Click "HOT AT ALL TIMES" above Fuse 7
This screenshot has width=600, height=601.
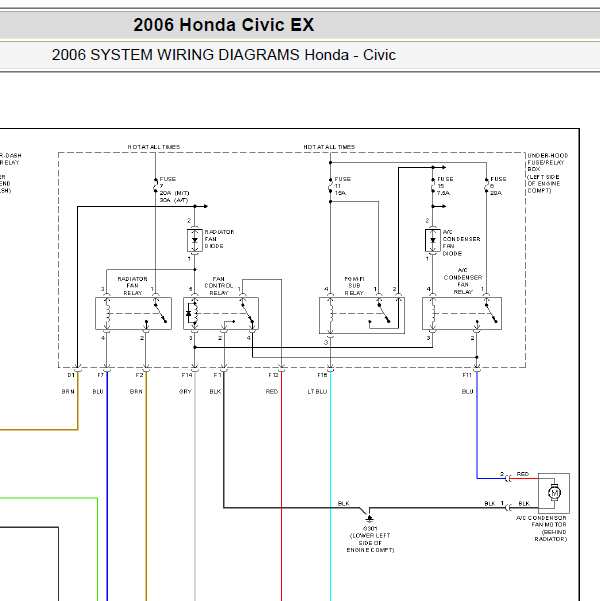(154, 147)
